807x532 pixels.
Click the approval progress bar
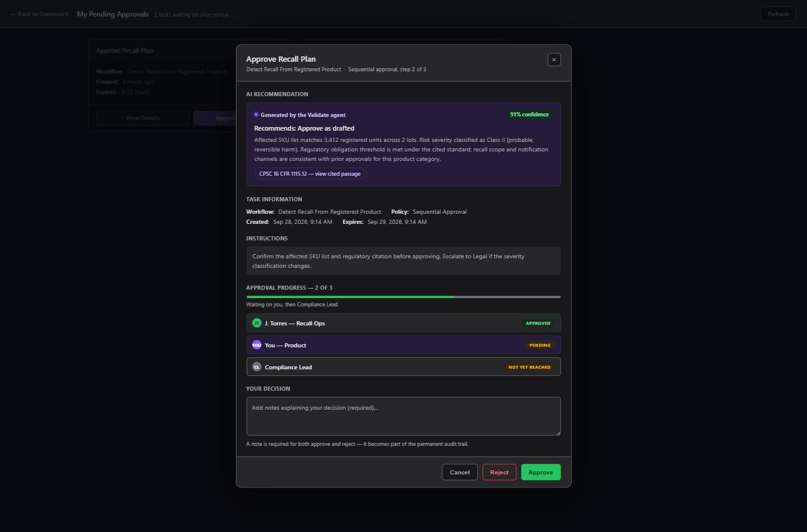403,297
